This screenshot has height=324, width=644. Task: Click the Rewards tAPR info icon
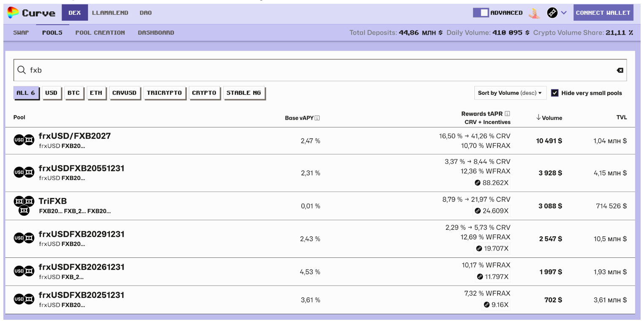click(507, 113)
